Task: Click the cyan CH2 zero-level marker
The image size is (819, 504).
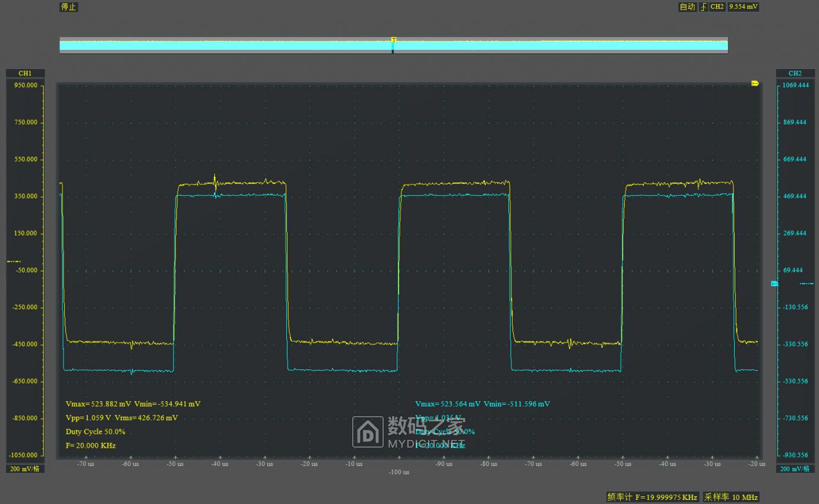Action: pyautogui.click(x=774, y=284)
